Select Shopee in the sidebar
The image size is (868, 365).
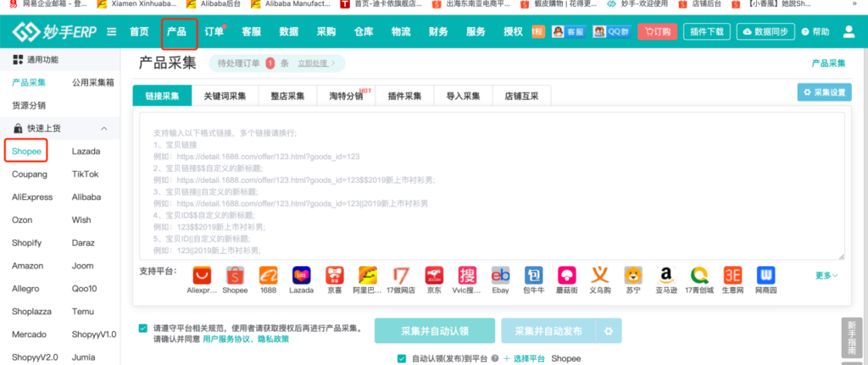[x=26, y=151]
